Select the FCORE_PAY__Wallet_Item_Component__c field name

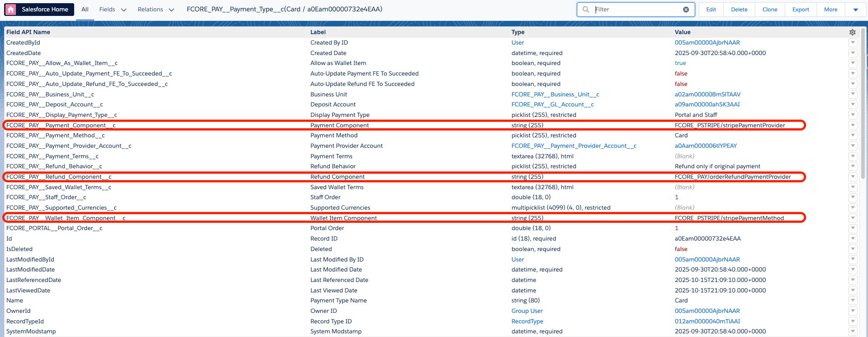(x=66, y=218)
